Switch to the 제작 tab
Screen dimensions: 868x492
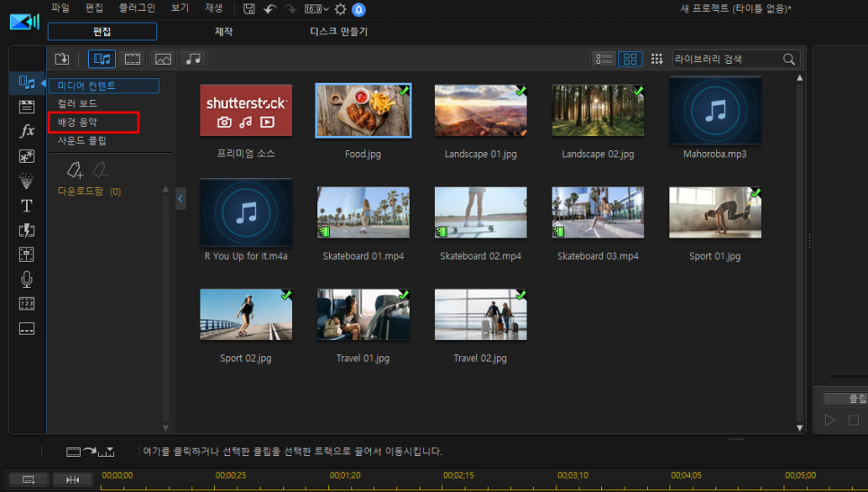224,31
